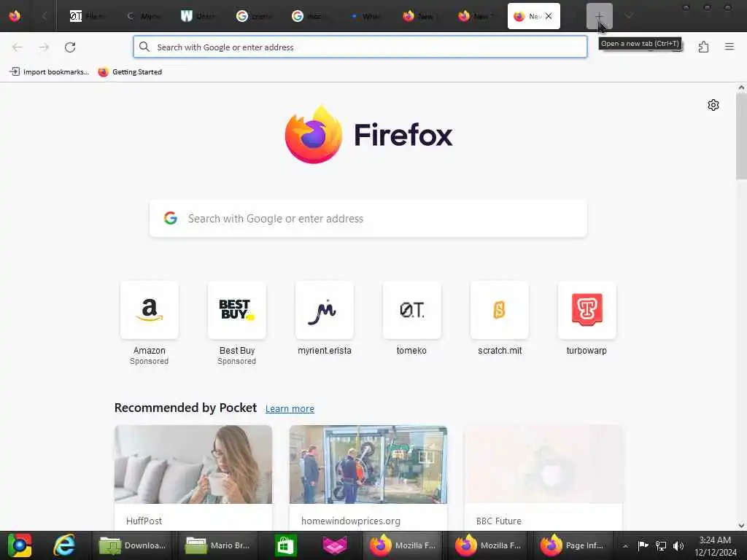Click the vertical scrollbar thumb
The height and width of the screenshot is (560, 747).
click(741, 136)
